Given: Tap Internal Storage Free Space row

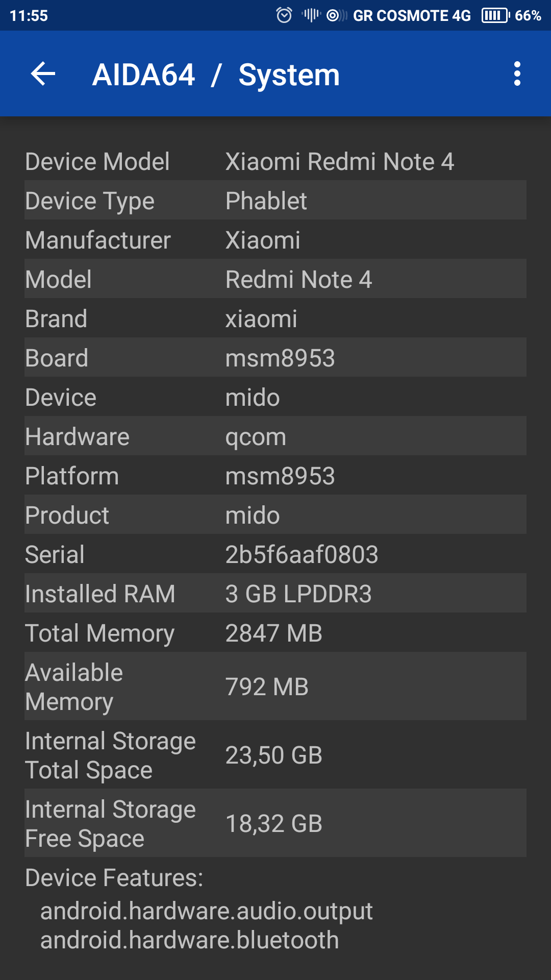Looking at the screenshot, I should 275,823.
